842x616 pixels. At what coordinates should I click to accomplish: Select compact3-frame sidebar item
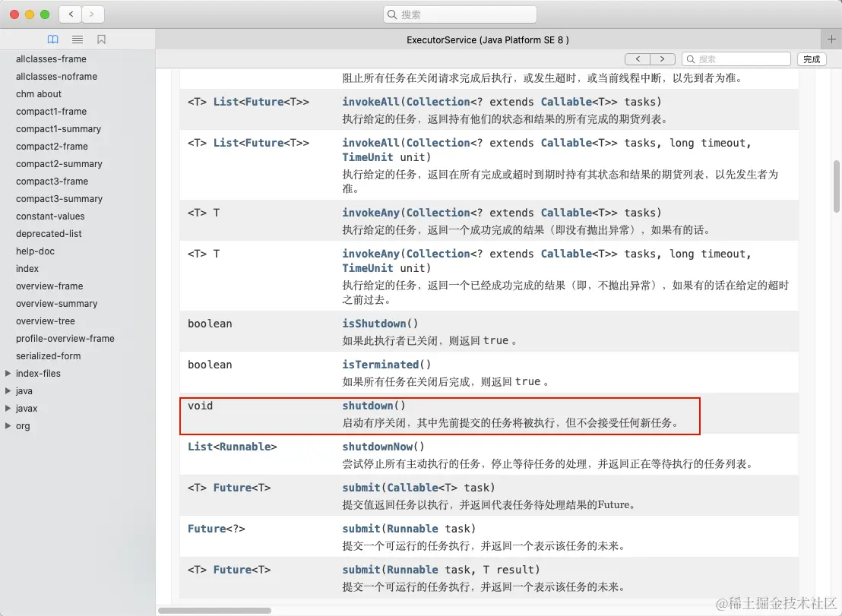pos(52,181)
